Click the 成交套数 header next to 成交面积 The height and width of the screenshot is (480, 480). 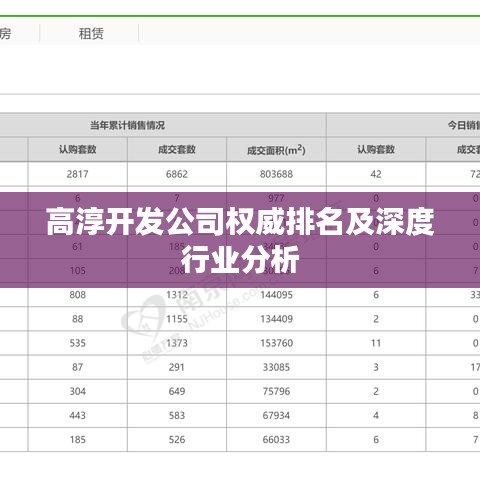(177, 150)
